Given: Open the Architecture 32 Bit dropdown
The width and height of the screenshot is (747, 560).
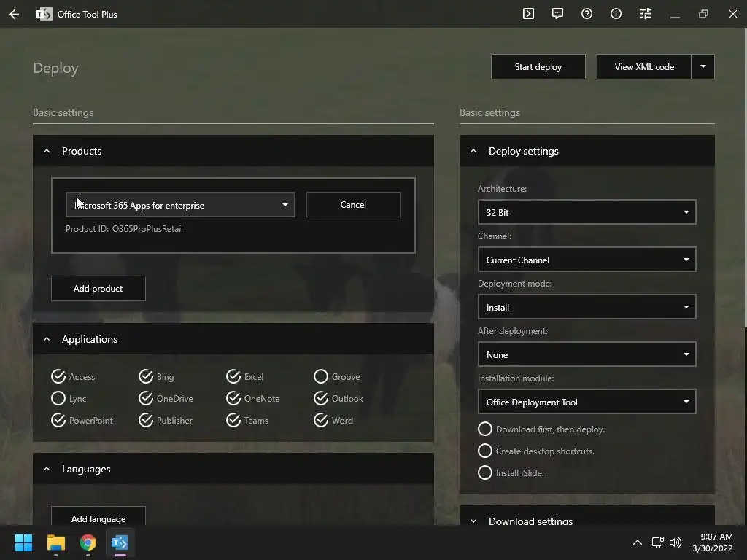Looking at the screenshot, I should click(x=587, y=212).
